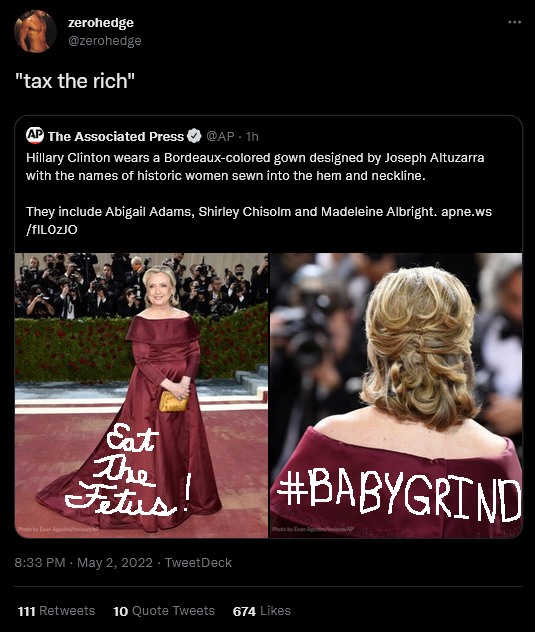
Task: View the 674 Likes list
Action: (262, 611)
